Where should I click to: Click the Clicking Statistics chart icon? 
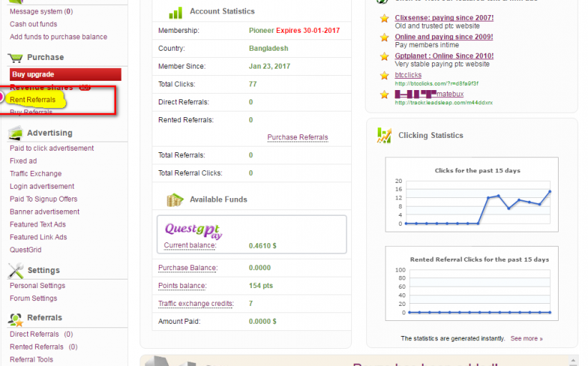point(384,136)
